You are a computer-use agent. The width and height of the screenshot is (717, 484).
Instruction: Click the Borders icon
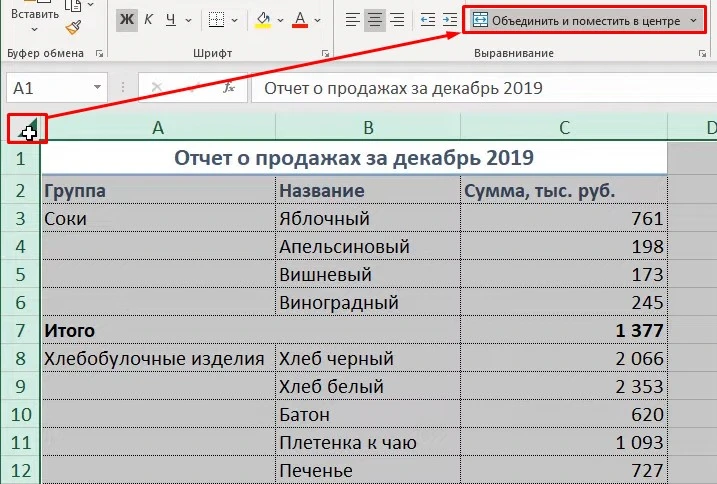coord(213,20)
